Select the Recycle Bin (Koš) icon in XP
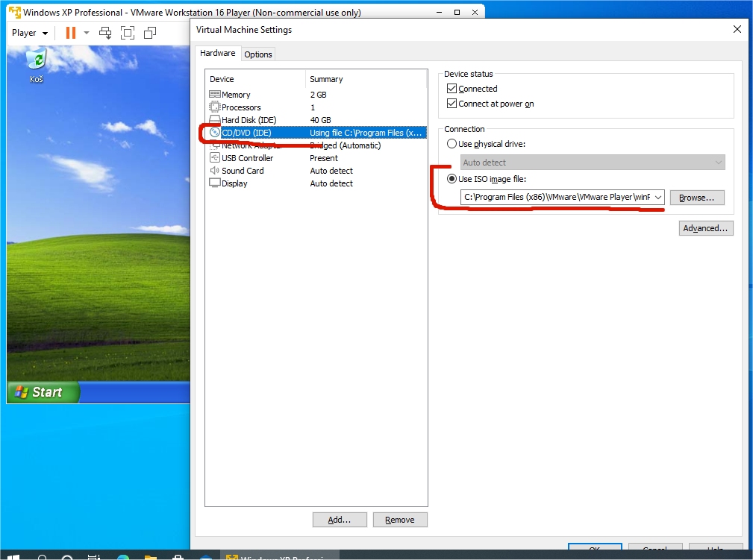 pyautogui.click(x=37, y=66)
